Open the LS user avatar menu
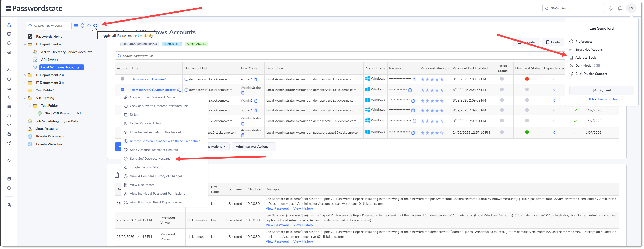This screenshot has width=644, height=249. (x=631, y=8)
